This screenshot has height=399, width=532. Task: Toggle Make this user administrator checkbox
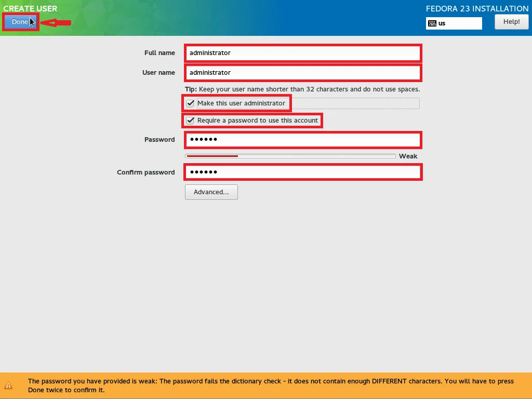[190, 103]
